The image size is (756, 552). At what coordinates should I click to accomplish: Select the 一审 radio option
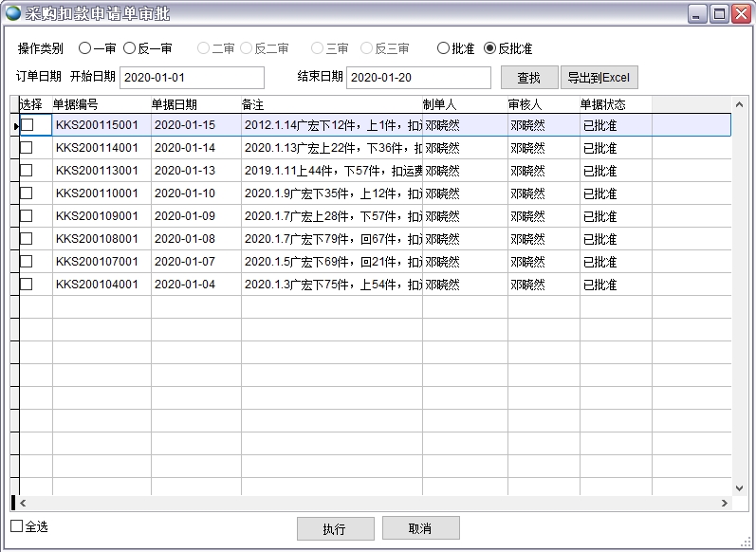point(85,48)
